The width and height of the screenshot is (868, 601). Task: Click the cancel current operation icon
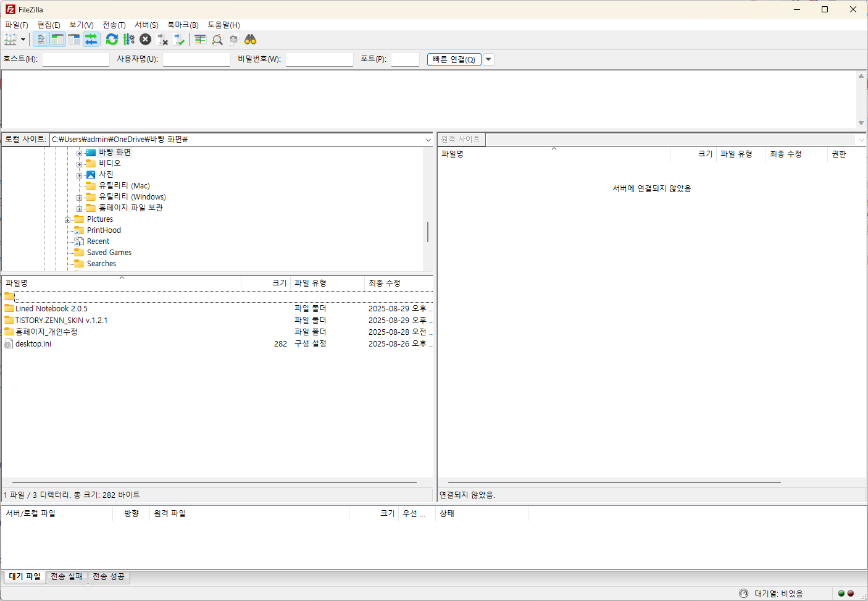[145, 40]
